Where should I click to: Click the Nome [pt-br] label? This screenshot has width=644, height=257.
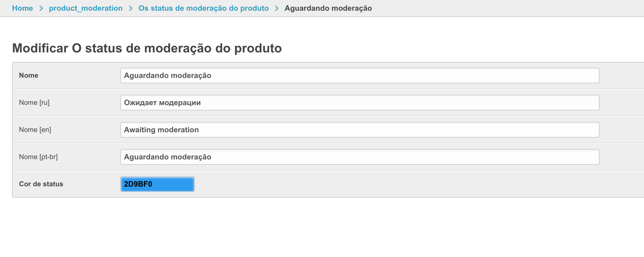click(38, 157)
